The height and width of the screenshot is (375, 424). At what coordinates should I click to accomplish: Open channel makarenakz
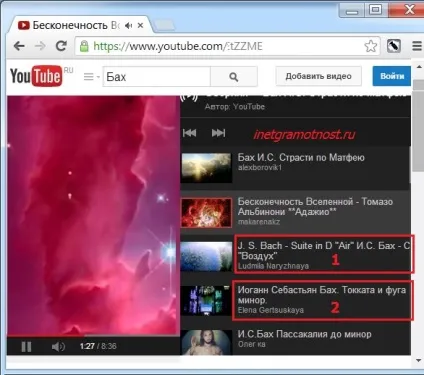259,222
